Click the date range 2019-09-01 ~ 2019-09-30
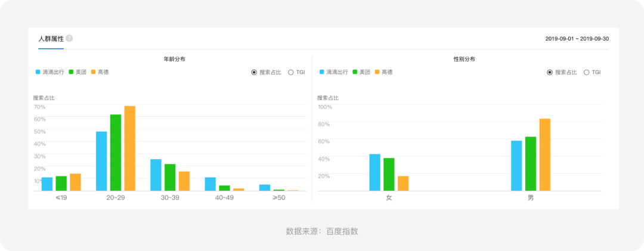The image size is (644, 251). [x=577, y=39]
